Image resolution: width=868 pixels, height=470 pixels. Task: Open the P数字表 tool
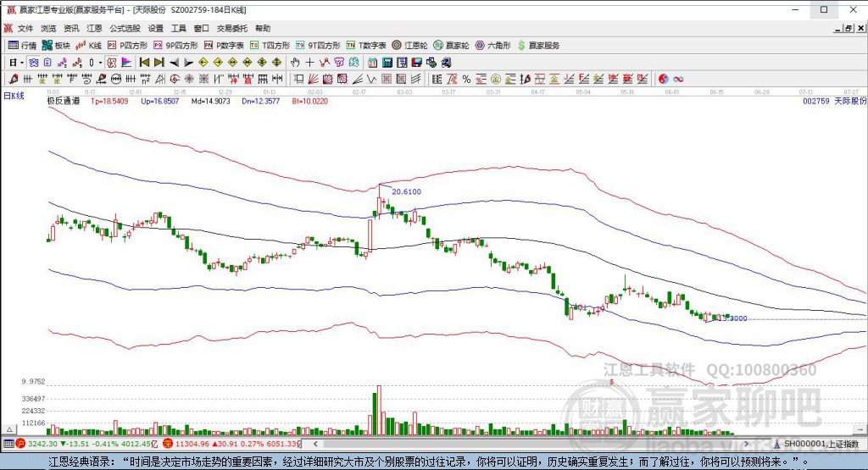[x=224, y=46]
